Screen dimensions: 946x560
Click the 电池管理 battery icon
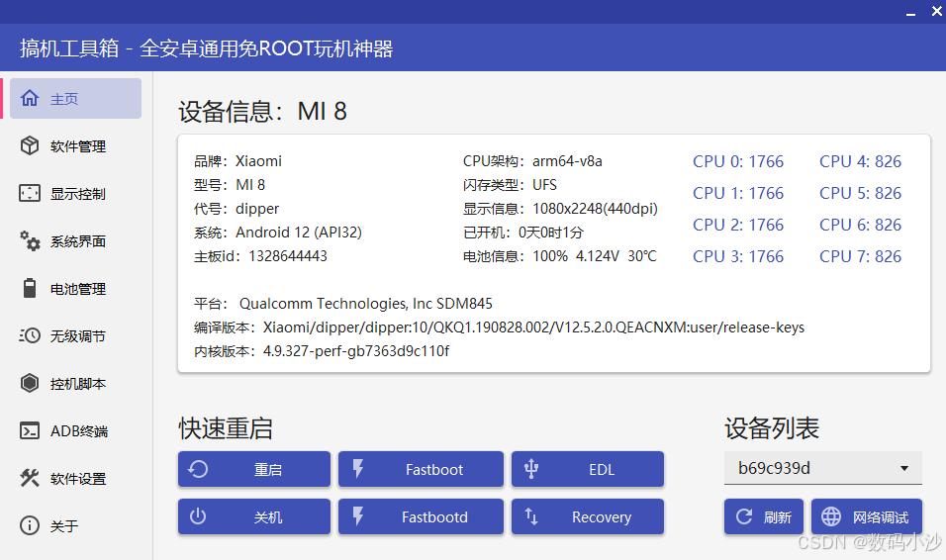(30, 288)
